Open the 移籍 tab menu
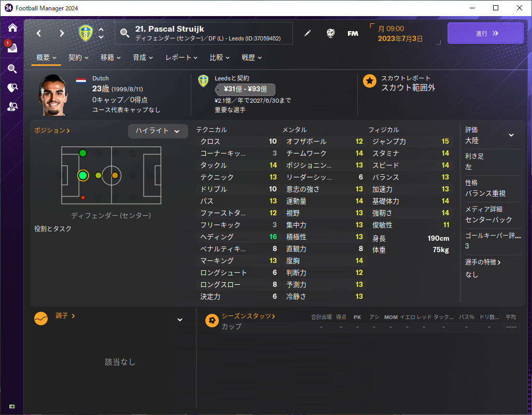The width and height of the screenshot is (532, 415). [x=110, y=58]
